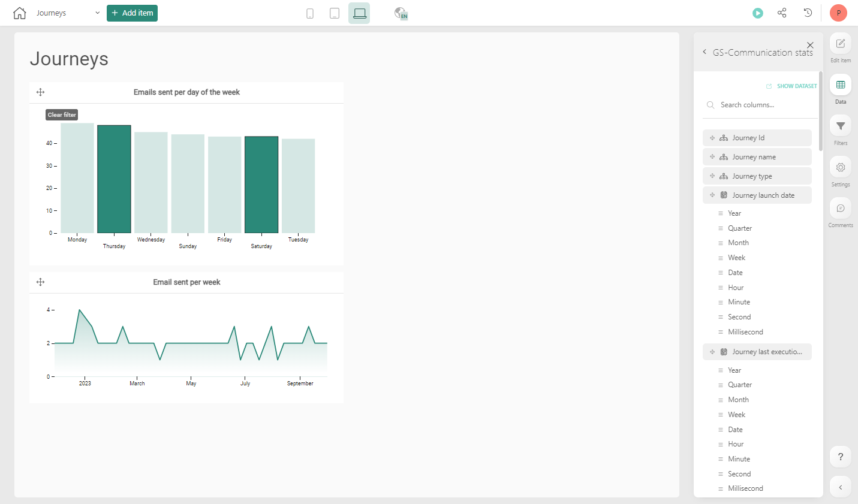This screenshot has width=858, height=504.
Task: Switch to mobile phone preview
Action: [x=310, y=13]
